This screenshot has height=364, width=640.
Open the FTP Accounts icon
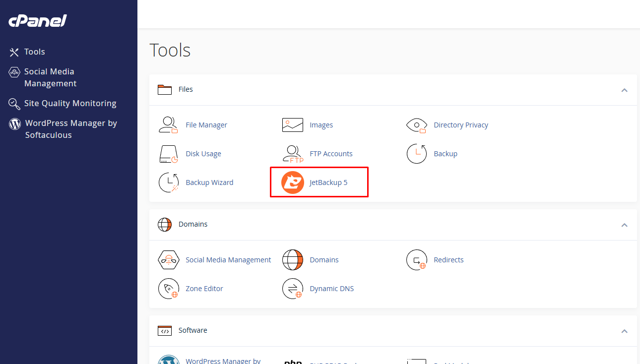pyautogui.click(x=292, y=154)
